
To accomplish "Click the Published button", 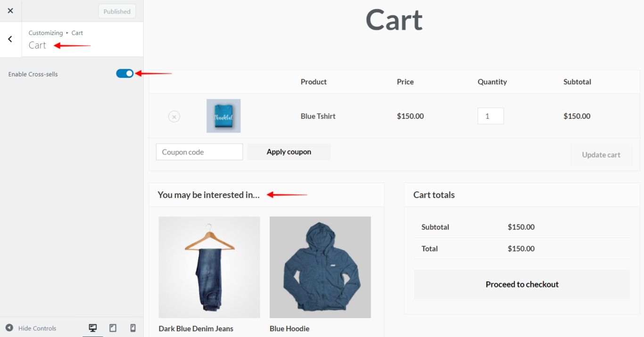I will (x=117, y=11).
